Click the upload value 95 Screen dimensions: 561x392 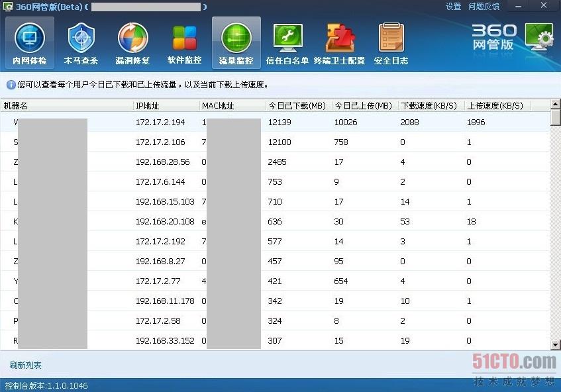[x=339, y=261]
